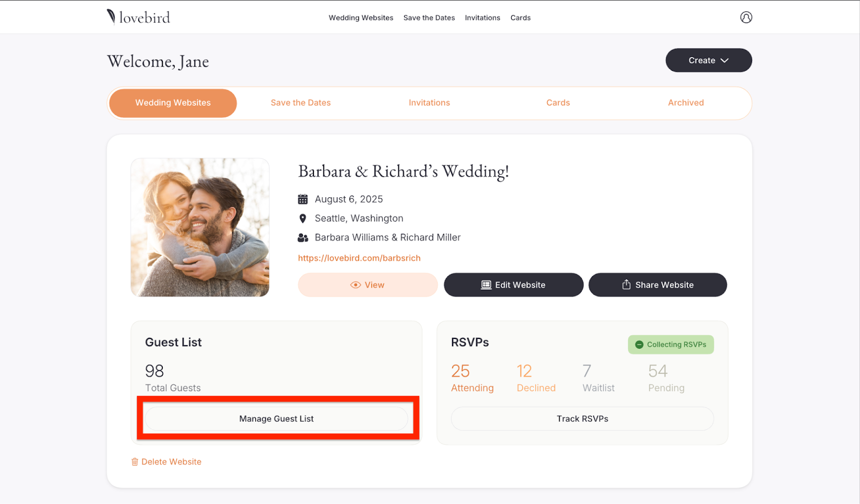Viewport: 860px width, 504px height.
Task: Click the Share Website button
Action: click(658, 285)
